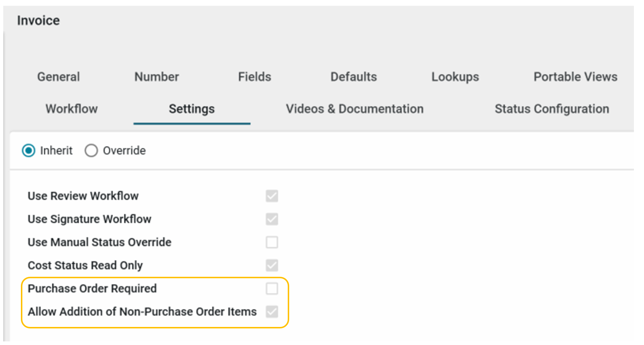This screenshot has width=644, height=345.
Task: Choose the Override radio option
Action: pos(91,150)
